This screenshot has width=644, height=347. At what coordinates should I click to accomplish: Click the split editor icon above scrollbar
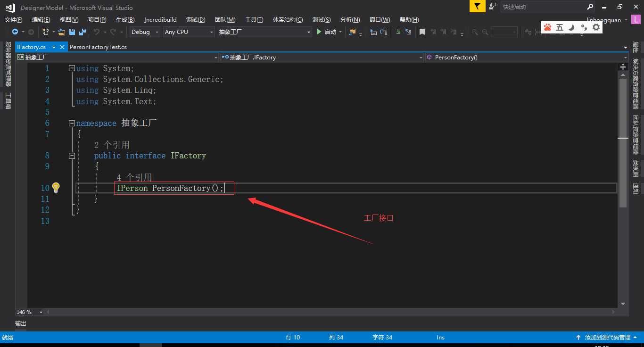[x=623, y=67]
